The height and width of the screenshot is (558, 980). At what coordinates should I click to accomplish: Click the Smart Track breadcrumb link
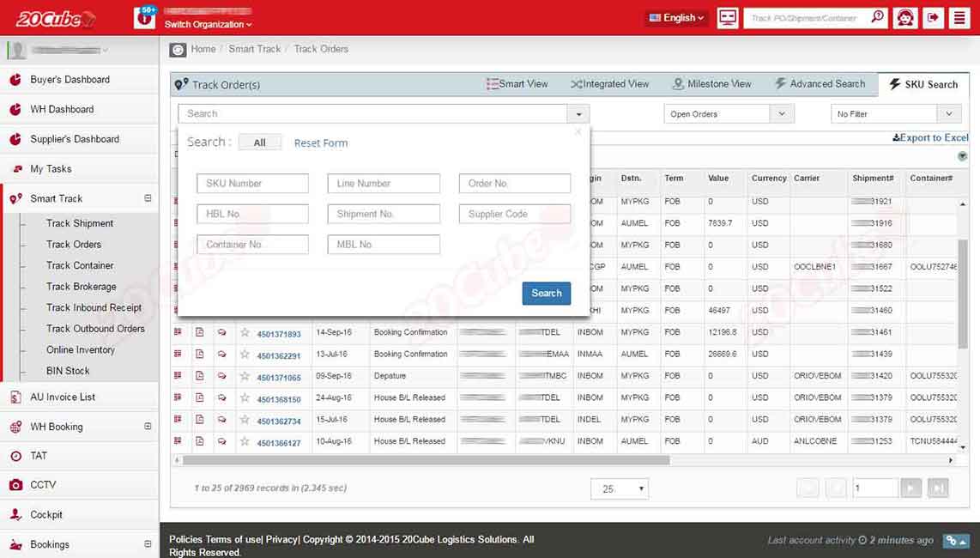click(254, 49)
